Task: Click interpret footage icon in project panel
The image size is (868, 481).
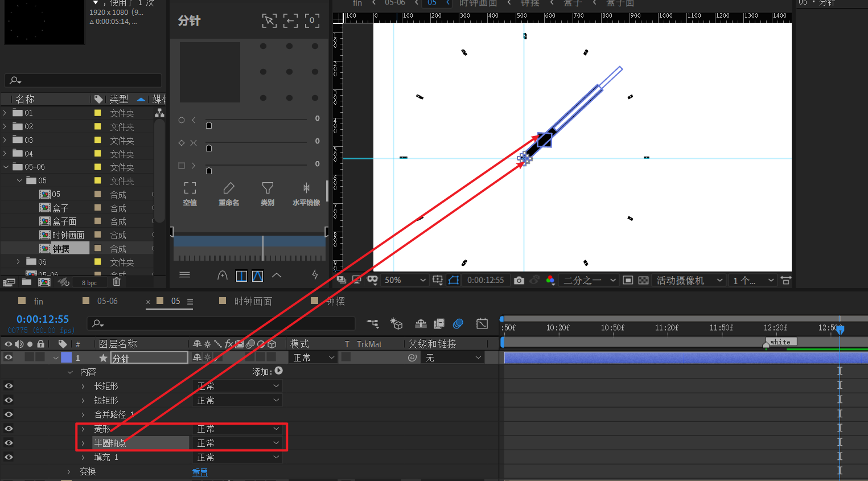Action: pos(9,282)
